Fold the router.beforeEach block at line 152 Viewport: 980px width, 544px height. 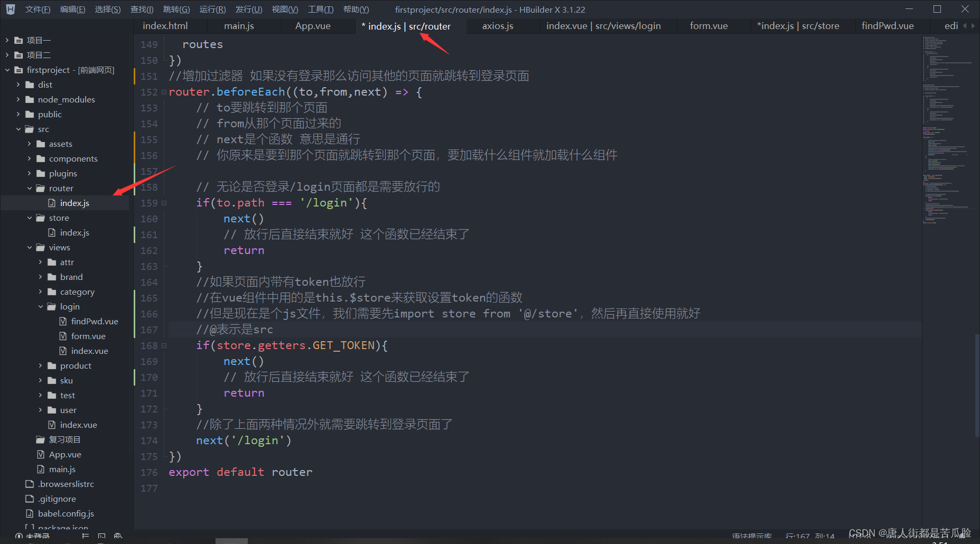(x=164, y=92)
